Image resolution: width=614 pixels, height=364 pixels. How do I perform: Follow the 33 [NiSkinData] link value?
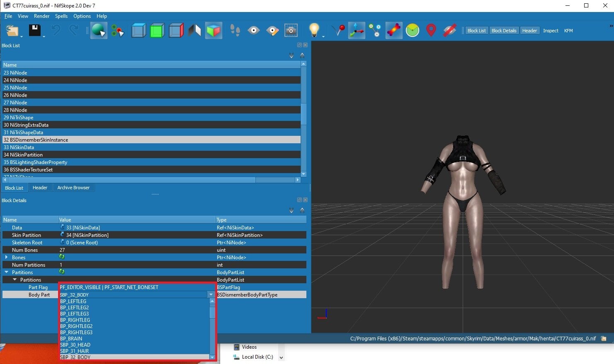(83, 228)
